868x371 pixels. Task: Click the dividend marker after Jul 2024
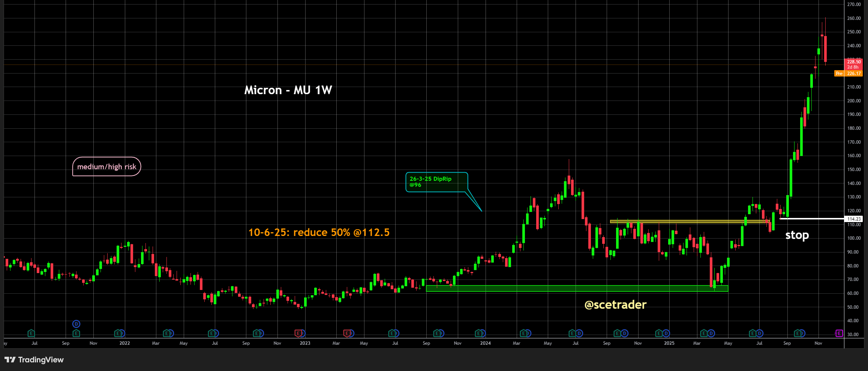tap(579, 333)
